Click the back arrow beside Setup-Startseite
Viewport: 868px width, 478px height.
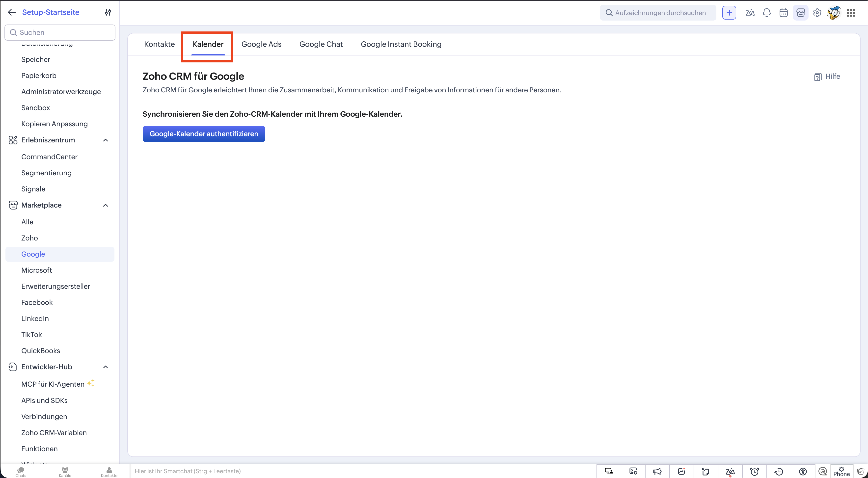[12, 12]
